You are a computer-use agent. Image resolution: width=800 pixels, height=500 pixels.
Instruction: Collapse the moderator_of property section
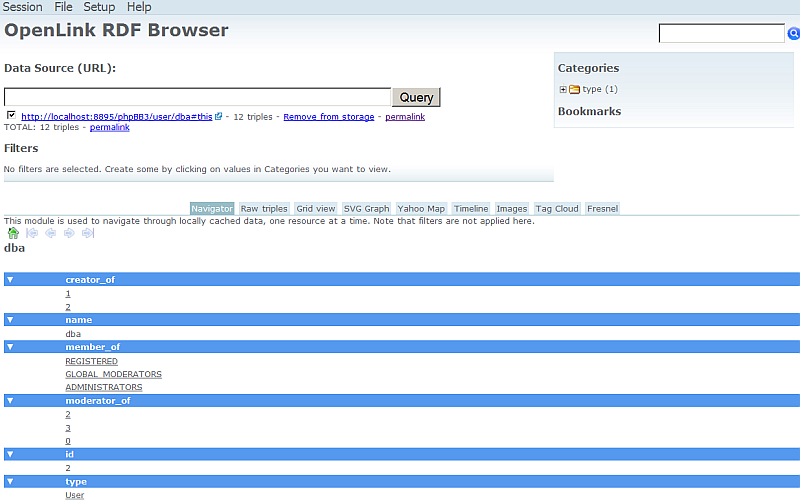[10, 401]
